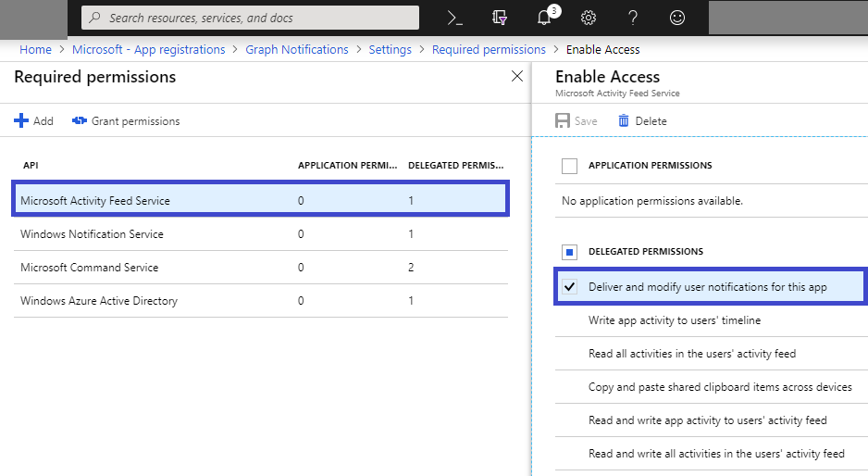Toggle the Delegated Permissions checkbox
The image size is (868, 476).
tap(570, 252)
